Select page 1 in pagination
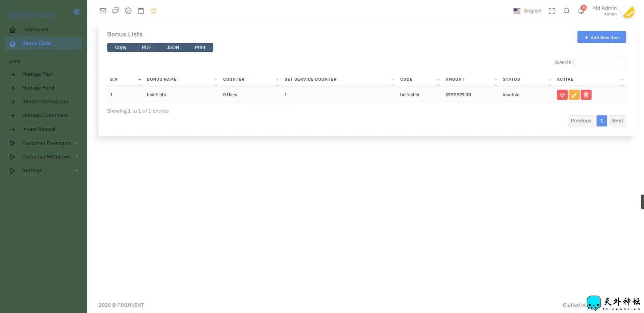The image size is (644, 313). coord(601,121)
